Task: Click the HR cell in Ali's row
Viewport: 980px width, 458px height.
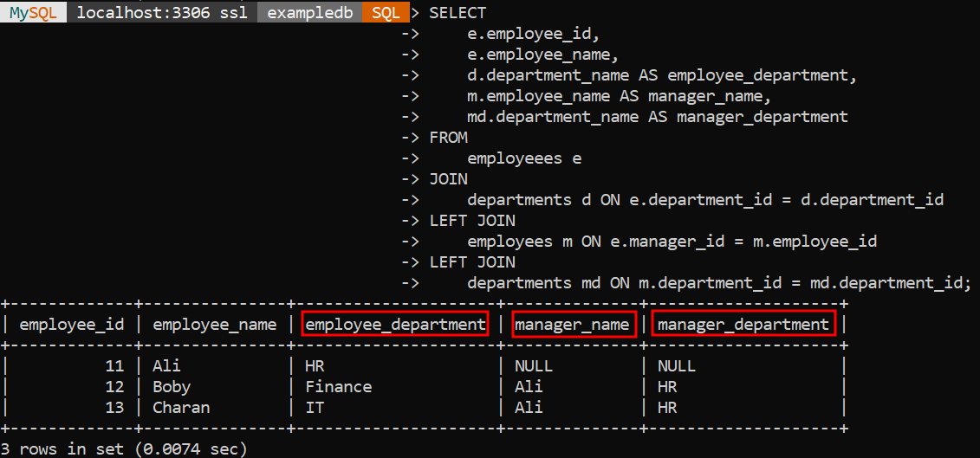Action: [x=315, y=366]
